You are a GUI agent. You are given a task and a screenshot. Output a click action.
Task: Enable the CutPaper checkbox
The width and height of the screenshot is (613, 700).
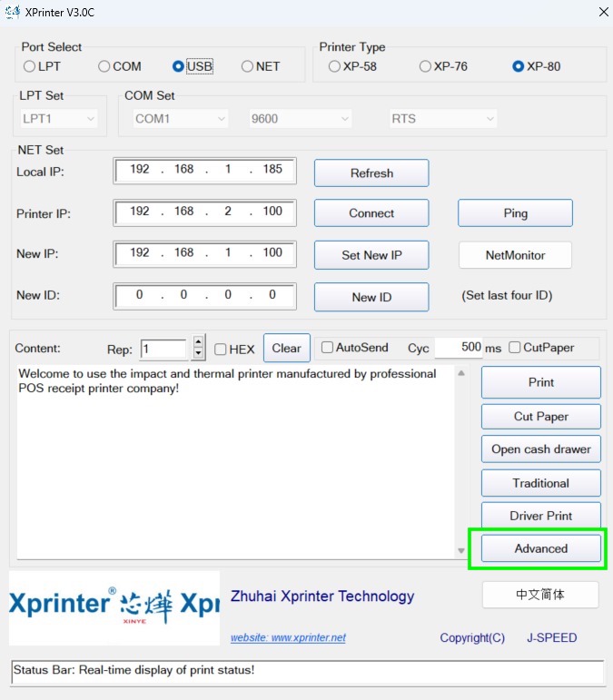point(515,348)
